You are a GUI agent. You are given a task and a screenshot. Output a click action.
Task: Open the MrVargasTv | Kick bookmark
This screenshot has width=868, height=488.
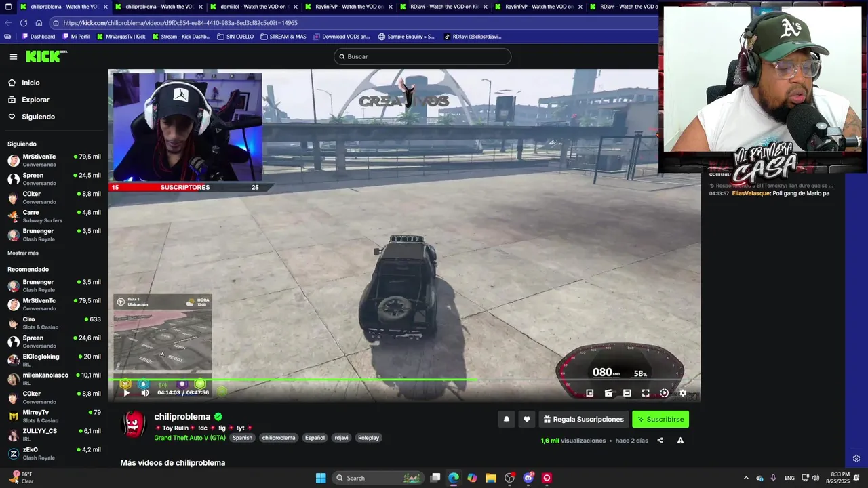[121, 37]
